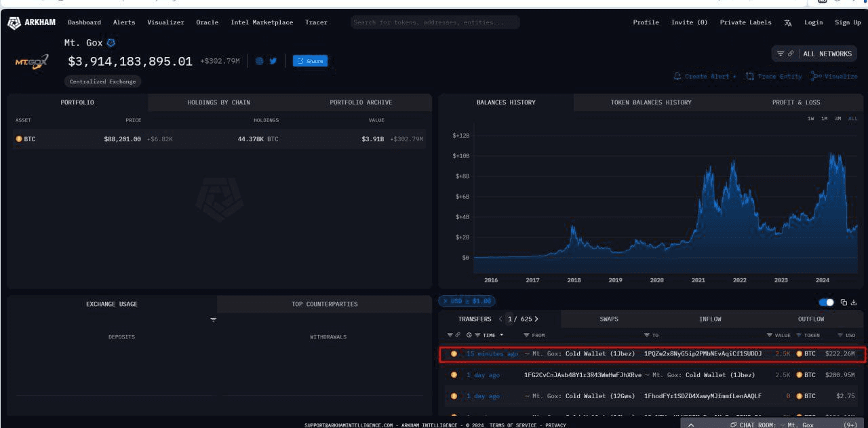Click the BTC coin icon in the portfolio row
This screenshot has height=428, width=868.
tap(19, 139)
